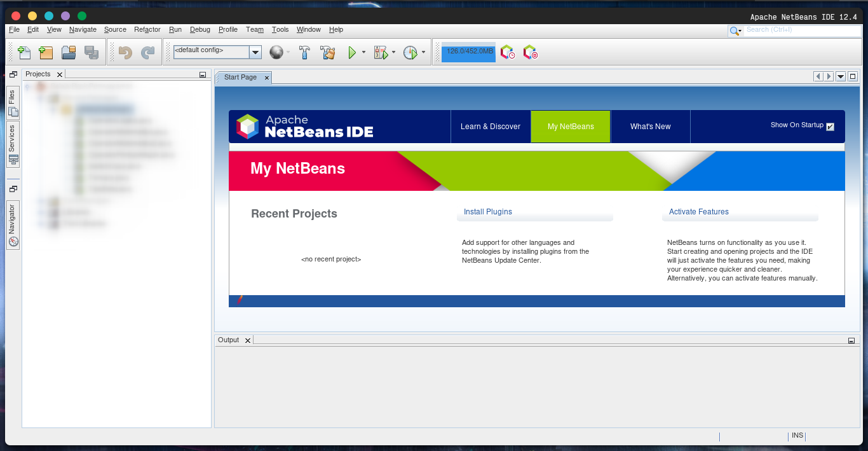Toggle the Show On Startup checkbox

pyautogui.click(x=830, y=127)
